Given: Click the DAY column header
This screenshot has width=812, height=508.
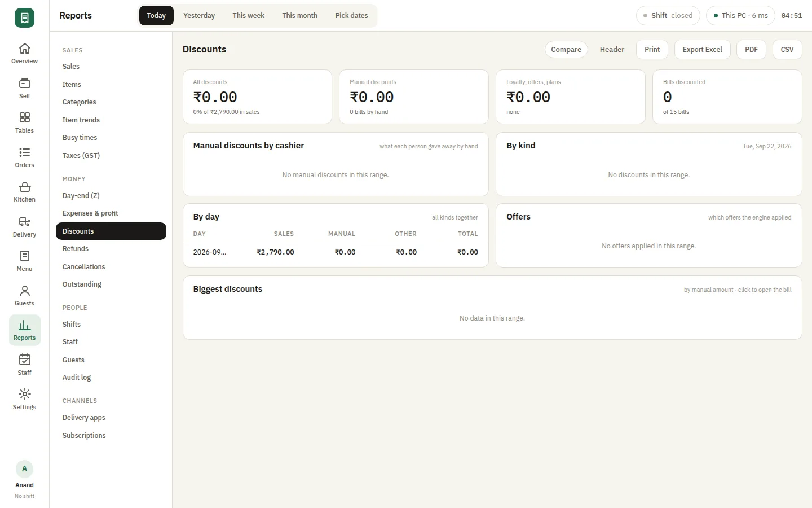Looking at the screenshot, I should pyautogui.click(x=199, y=234).
